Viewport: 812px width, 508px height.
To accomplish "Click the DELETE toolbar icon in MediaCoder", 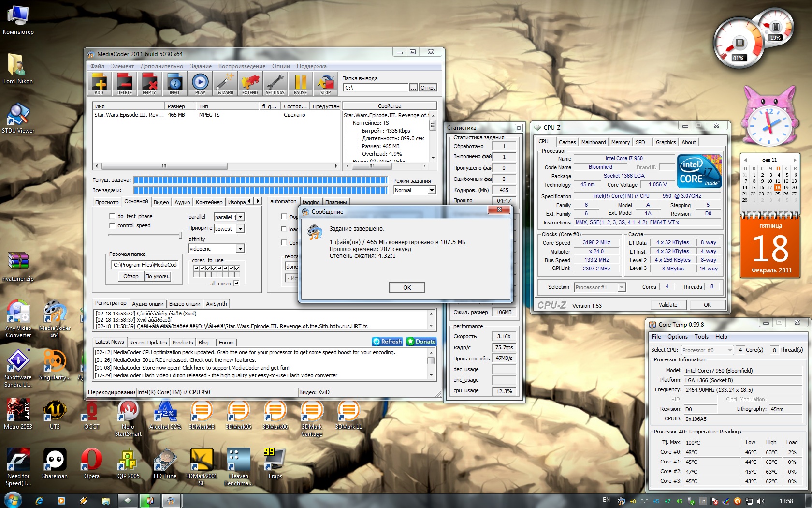I will click(x=124, y=83).
